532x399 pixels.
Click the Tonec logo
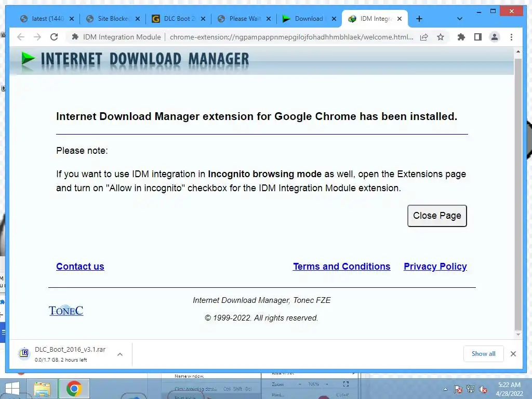(66, 310)
